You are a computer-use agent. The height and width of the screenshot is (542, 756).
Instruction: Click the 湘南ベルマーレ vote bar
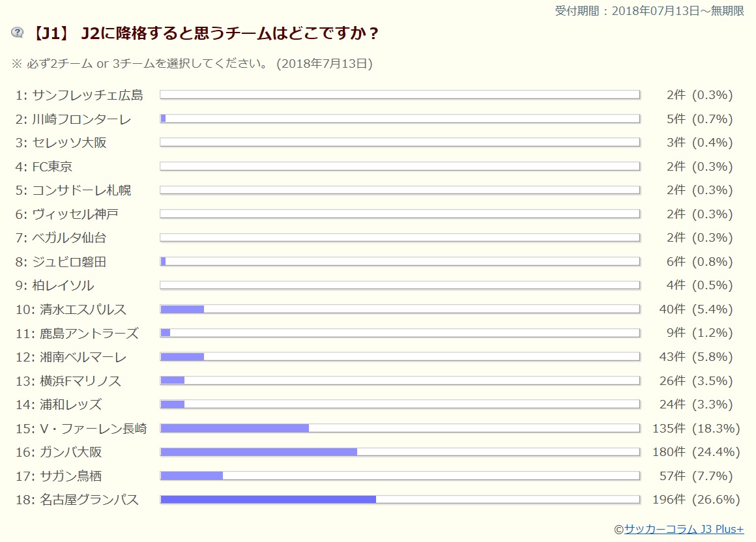point(400,357)
